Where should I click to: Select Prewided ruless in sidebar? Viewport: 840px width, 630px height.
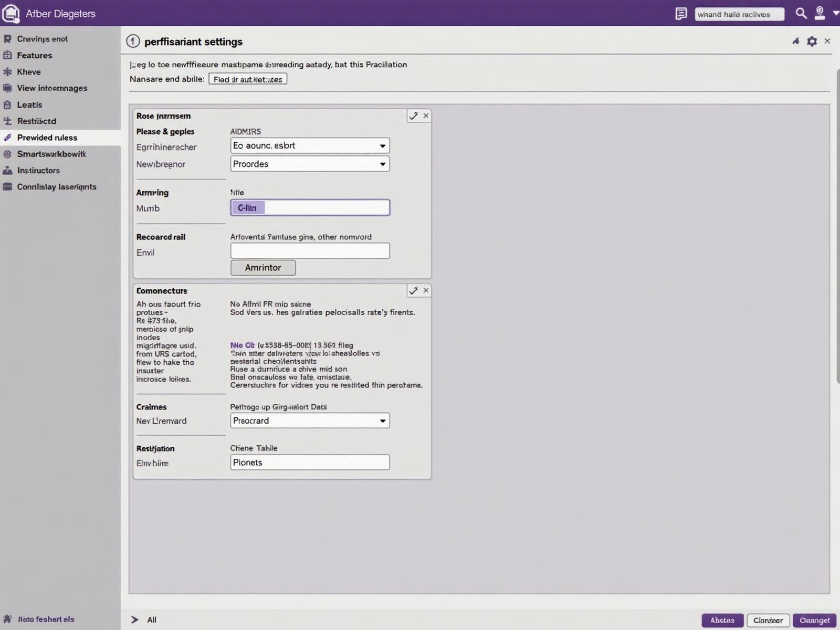[x=60, y=138]
